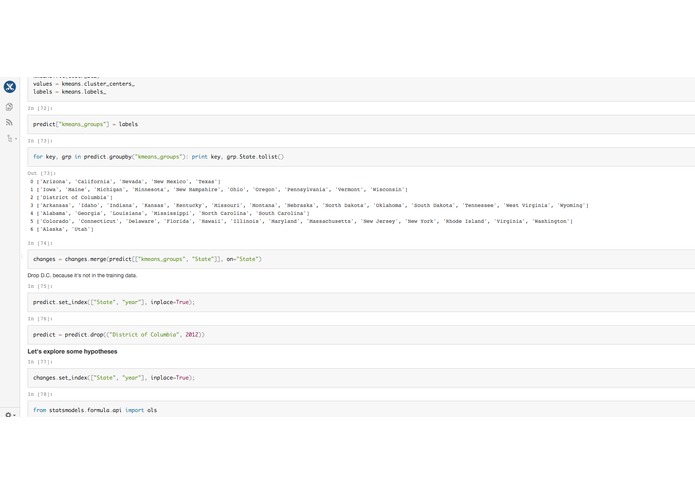Click the In [78]: prompt label

[x=40, y=394]
